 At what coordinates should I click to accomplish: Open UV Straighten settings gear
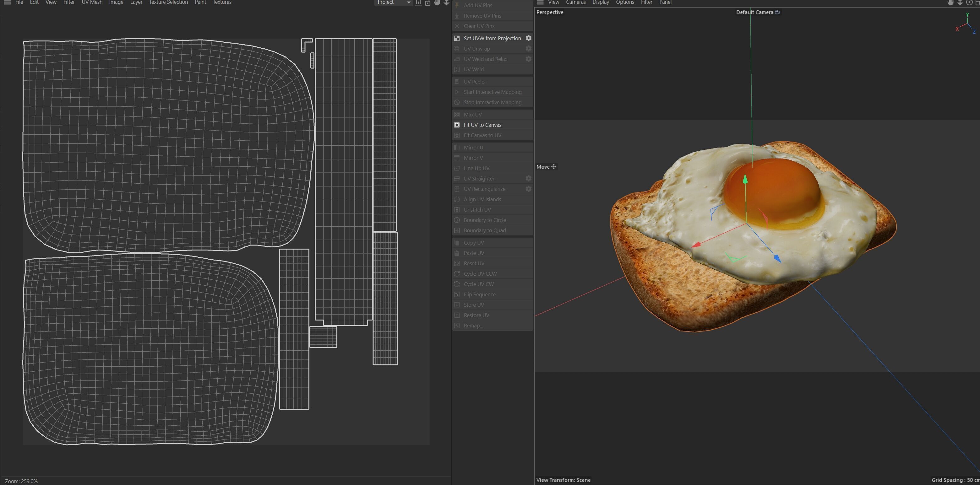pos(528,179)
